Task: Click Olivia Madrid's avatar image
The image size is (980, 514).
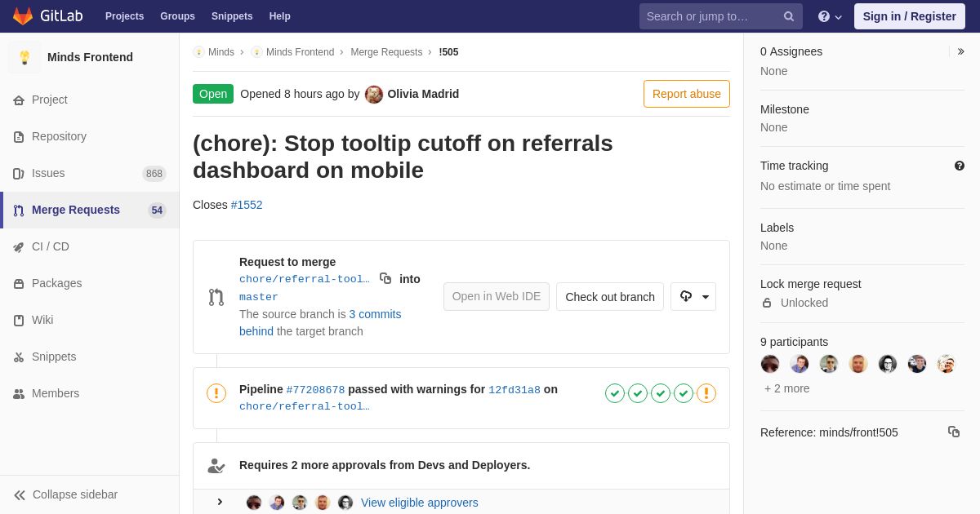Action: click(x=374, y=94)
